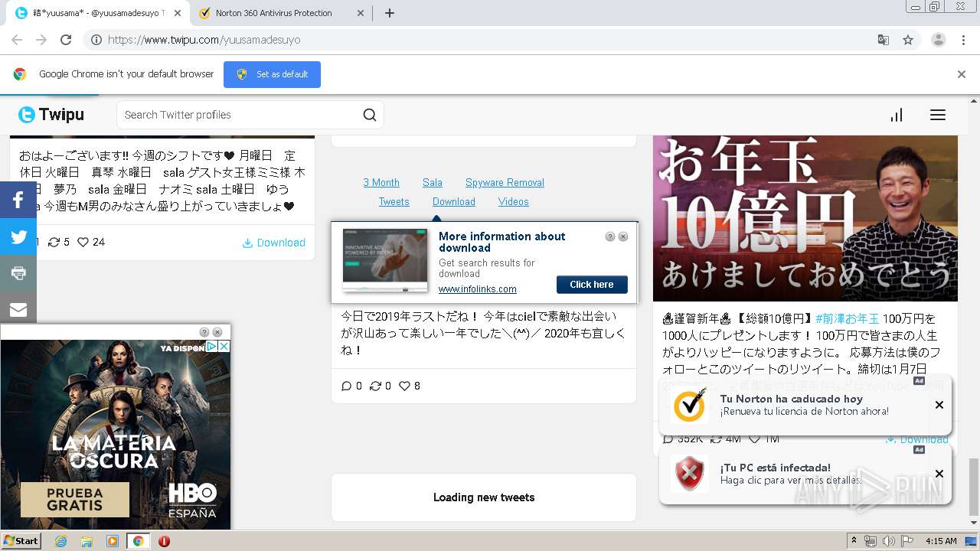The height and width of the screenshot is (551, 980).
Task: Click Prueba Gratis button
Action: point(74,500)
